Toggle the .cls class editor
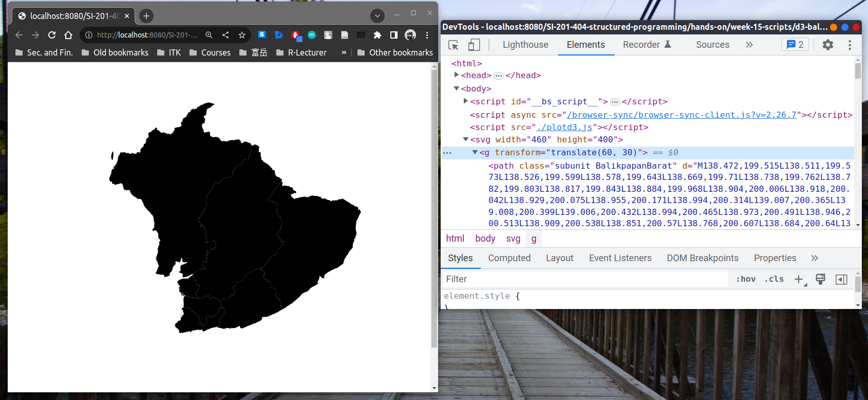 (x=774, y=279)
